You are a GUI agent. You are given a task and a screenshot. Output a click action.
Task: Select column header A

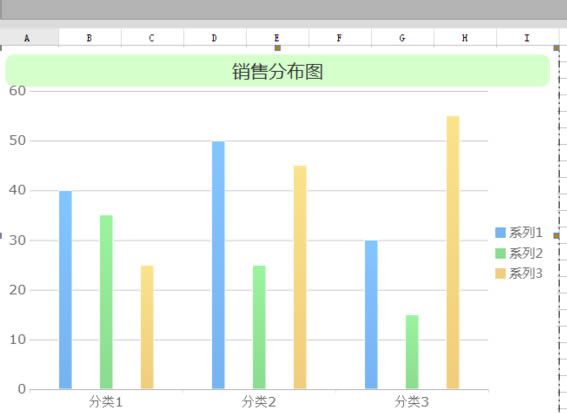[x=29, y=38]
